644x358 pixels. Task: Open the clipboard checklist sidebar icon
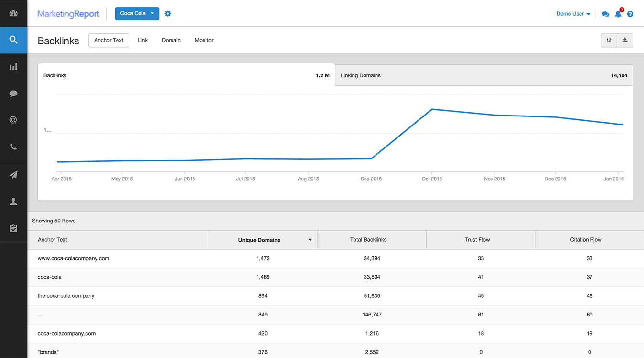(13, 228)
